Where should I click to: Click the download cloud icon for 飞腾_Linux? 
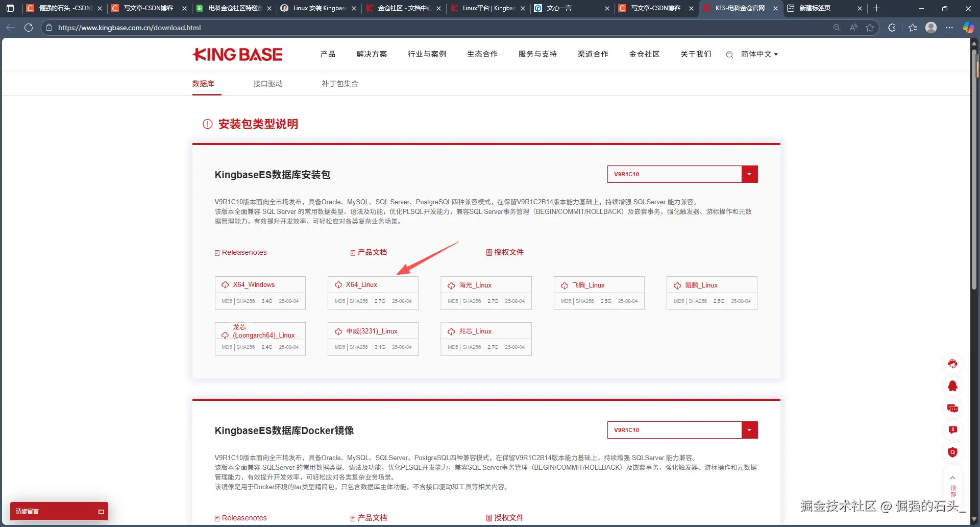click(x=565, y=285)
